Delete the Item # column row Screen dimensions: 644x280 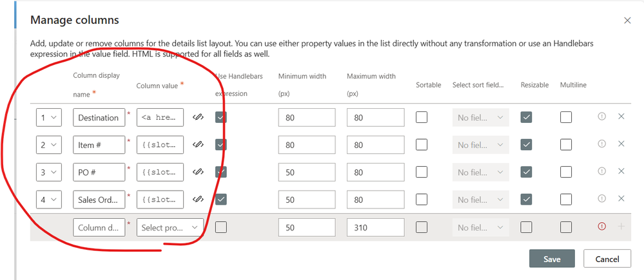point(621,144)
